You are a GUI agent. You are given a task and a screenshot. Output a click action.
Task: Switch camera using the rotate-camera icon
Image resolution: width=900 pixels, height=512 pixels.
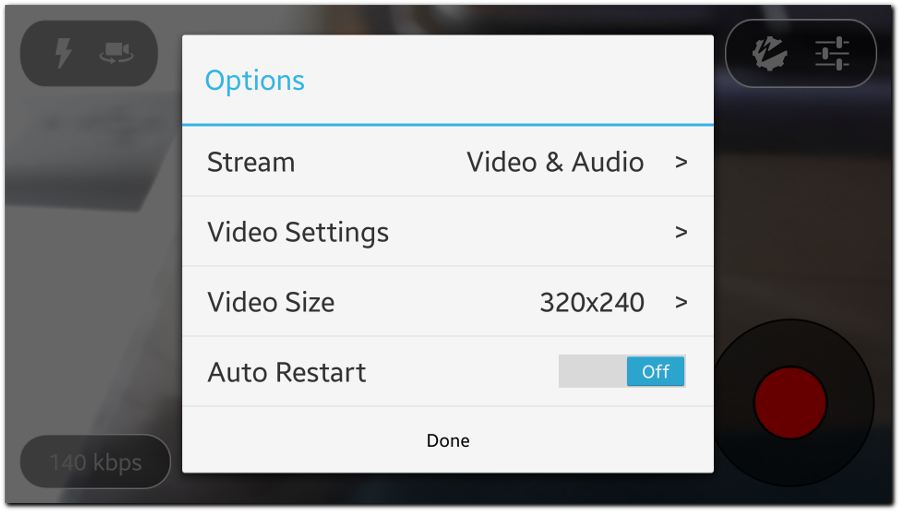(x=117, y=53)
